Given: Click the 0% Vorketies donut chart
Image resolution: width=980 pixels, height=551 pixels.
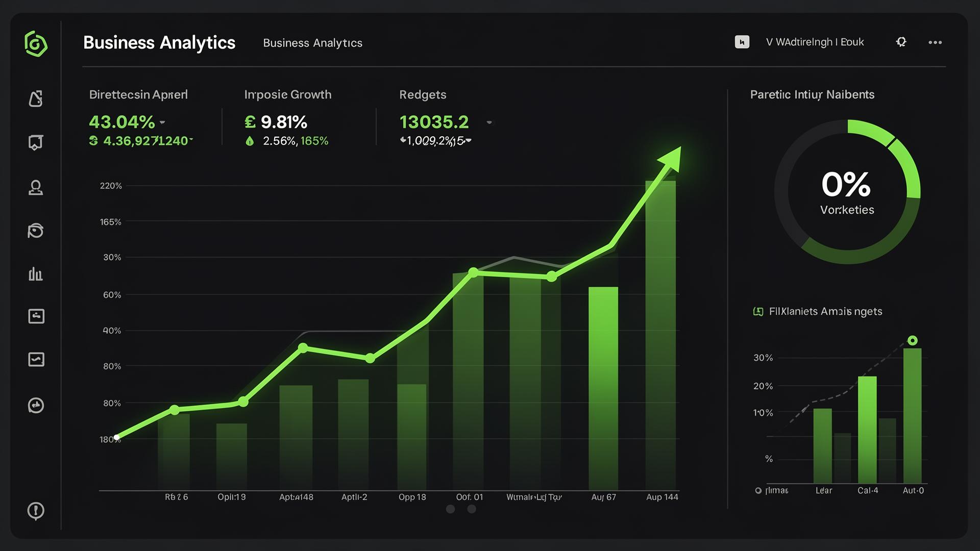Looking at the screenshot, I should click(x=847, y=192).
